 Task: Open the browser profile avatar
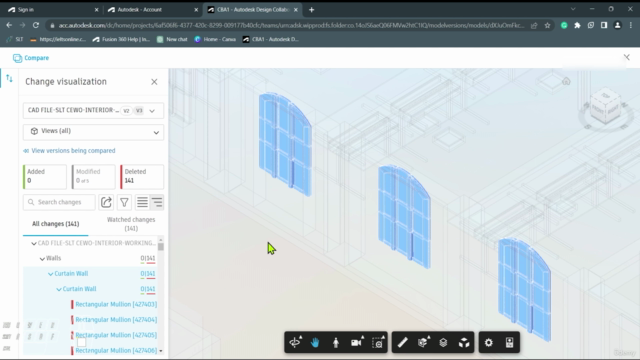(x=618, y=25)
